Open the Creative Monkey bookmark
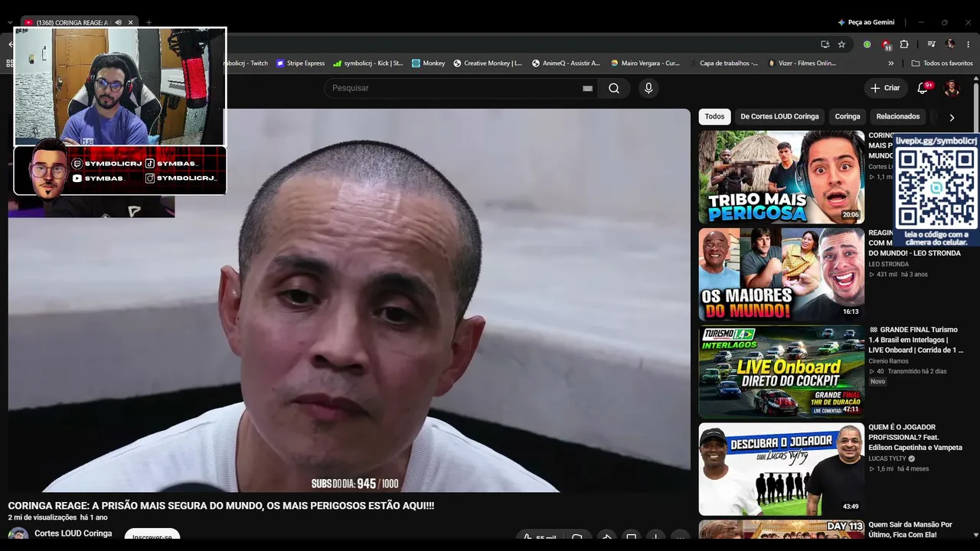 tap(488, 64)
